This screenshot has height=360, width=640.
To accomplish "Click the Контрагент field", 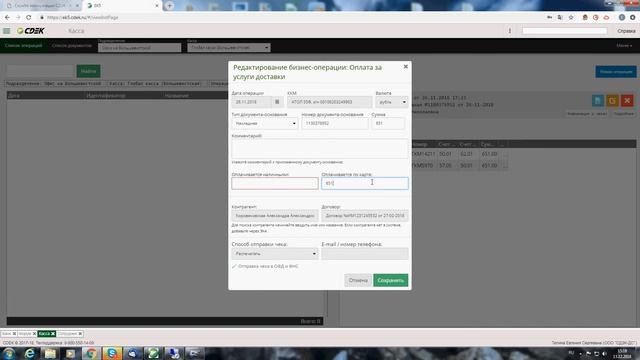I will [275, 216].
